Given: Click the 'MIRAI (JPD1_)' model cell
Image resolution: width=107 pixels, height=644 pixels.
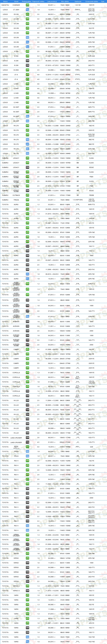Looking at the screenshot, I should pyautogui.click(x=16, y=447).
